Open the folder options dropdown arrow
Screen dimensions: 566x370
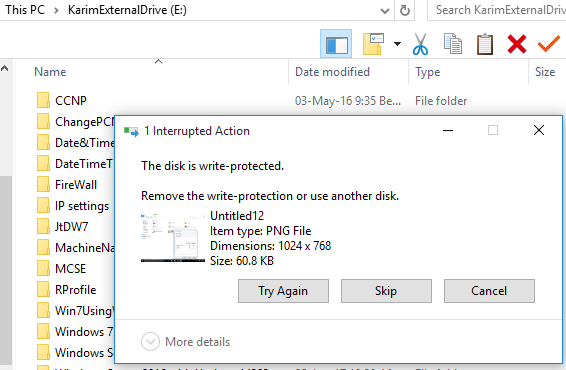pos(397,44)
